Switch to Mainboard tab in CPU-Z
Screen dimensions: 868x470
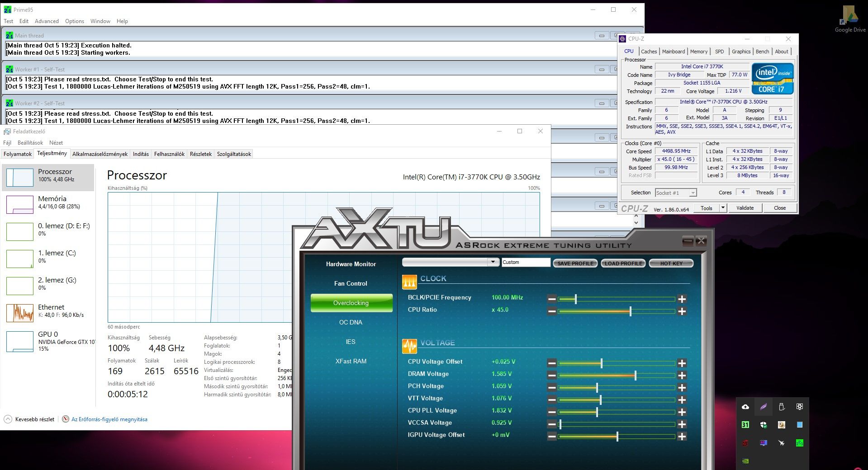(674, 52)
